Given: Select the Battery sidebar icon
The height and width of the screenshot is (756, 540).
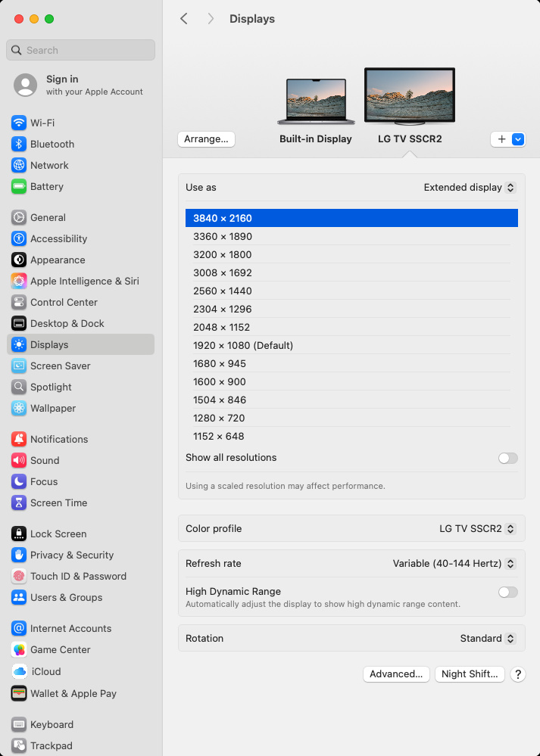Looking at the screenshot, I should [19, 186].
